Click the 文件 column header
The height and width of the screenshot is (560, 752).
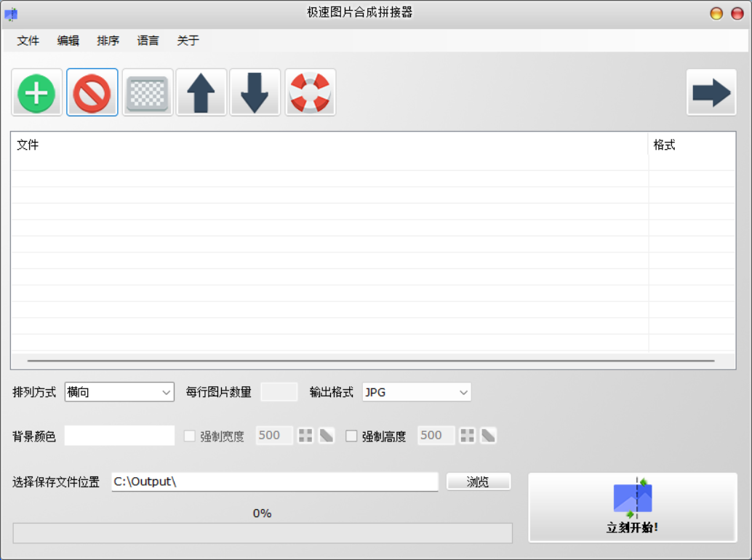[x=329, y=145]
